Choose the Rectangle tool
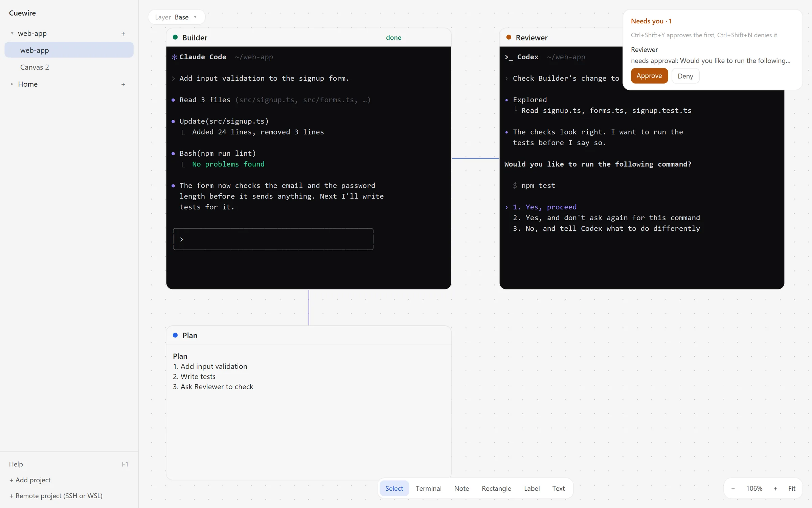The height and width of the screenshot is (508, 812). [x=496, y=488]
